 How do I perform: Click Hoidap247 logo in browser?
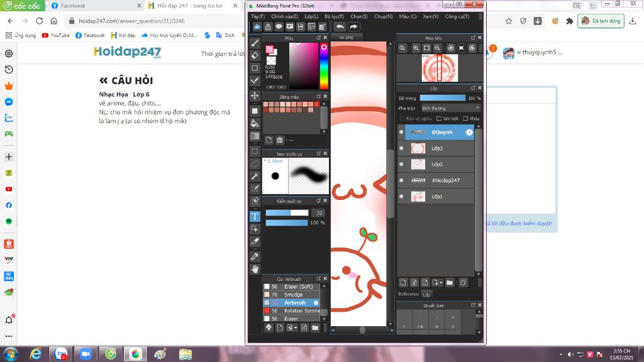pyautogui.click(x=127, y=52)
